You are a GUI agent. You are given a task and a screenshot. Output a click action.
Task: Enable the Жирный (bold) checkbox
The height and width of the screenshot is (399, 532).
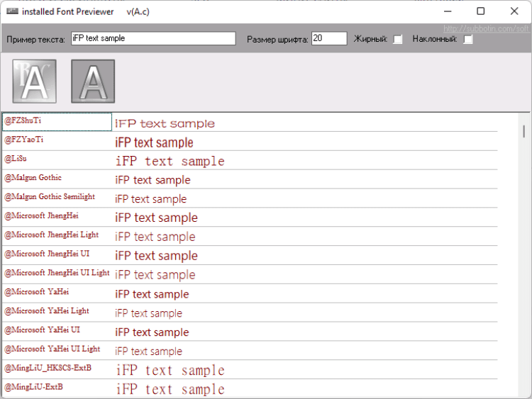pos(398,39)
